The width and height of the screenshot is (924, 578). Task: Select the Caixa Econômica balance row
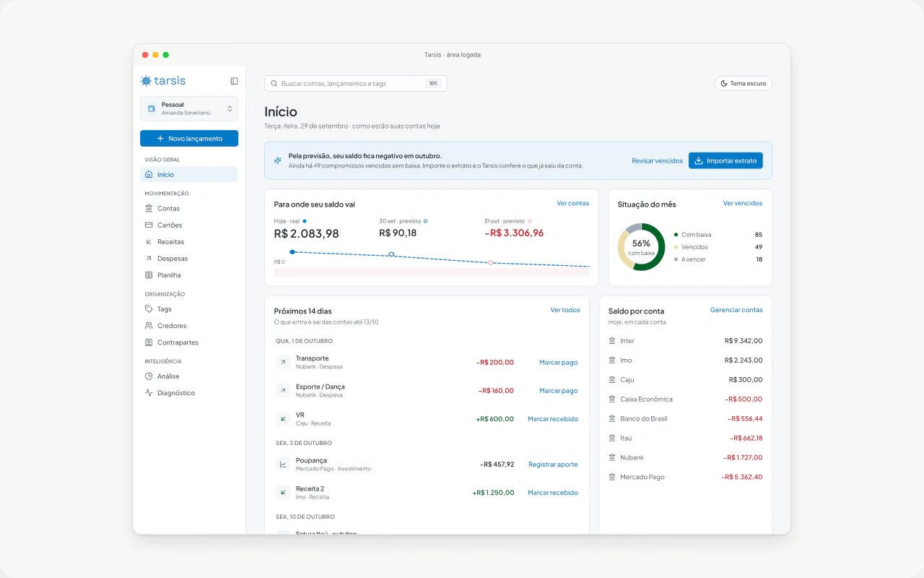[685, 400]
